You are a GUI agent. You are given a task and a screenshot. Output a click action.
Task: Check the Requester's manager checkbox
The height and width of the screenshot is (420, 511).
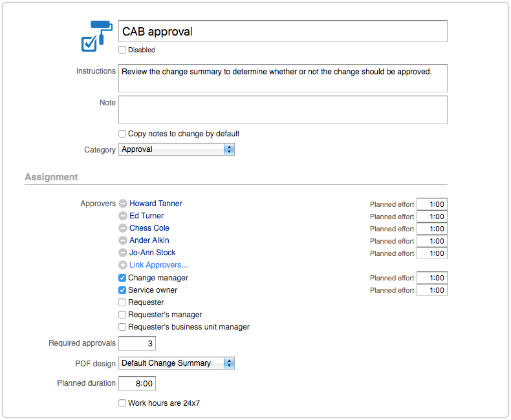coord(122,315)
